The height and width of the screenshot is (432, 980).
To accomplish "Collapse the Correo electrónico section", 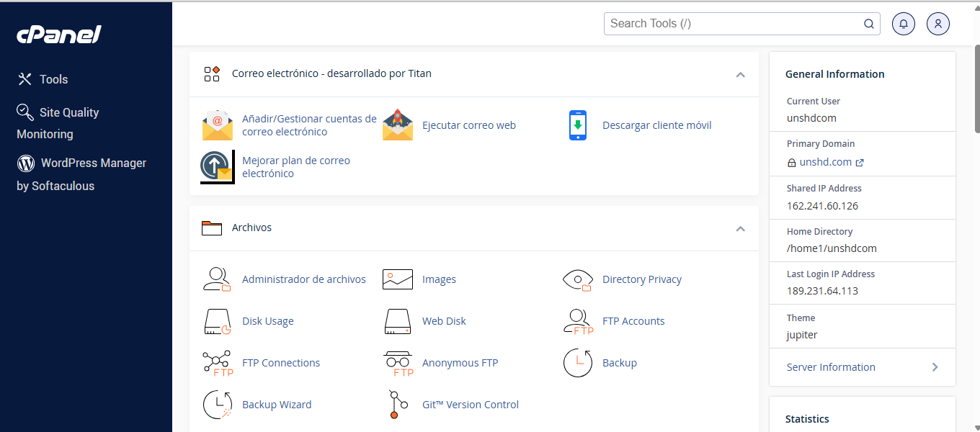I will [x=740, y=74].
